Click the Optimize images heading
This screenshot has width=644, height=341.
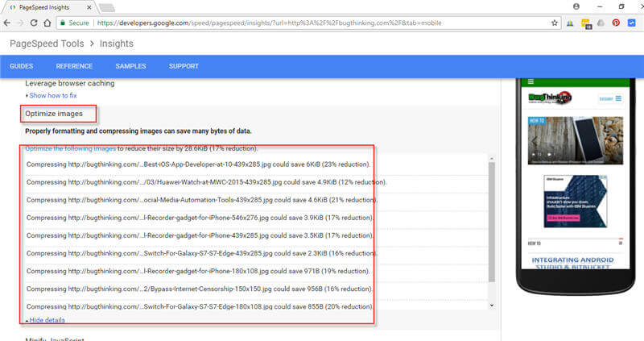54,114
